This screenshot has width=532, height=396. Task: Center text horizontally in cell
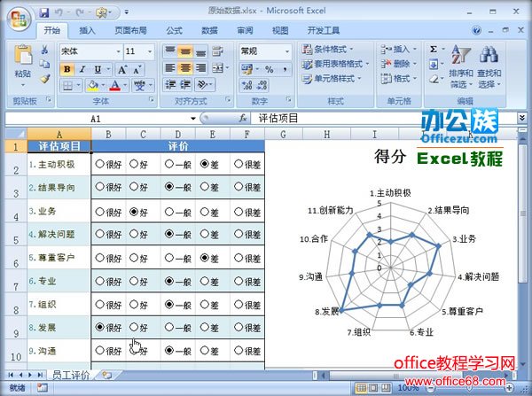(x=185, y=68)
